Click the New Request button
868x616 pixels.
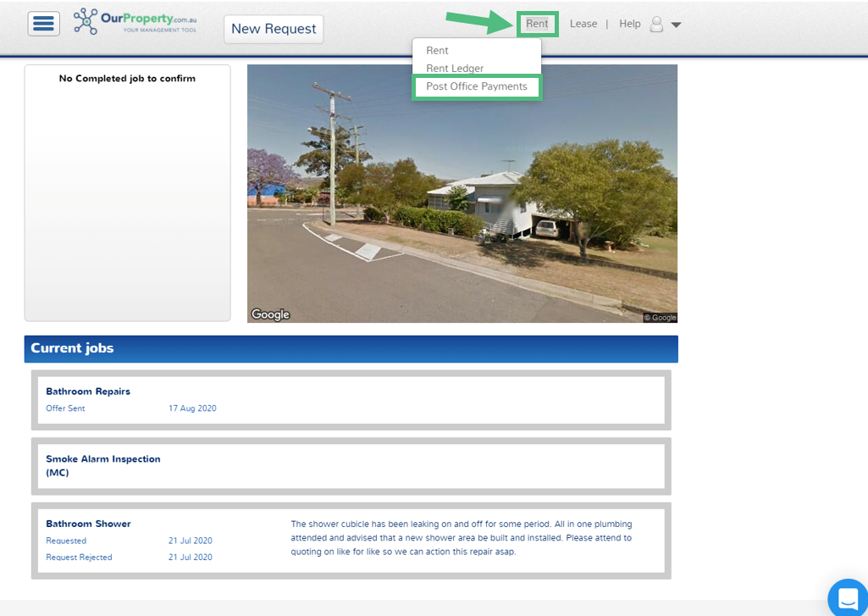(x=274, y=29)
